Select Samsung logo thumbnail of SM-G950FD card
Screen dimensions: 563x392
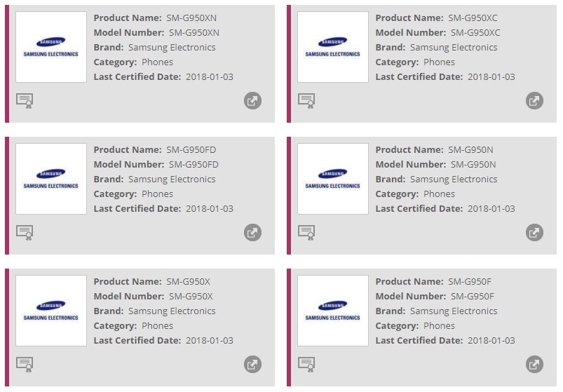pyautogui.click(x=51, y=179)
